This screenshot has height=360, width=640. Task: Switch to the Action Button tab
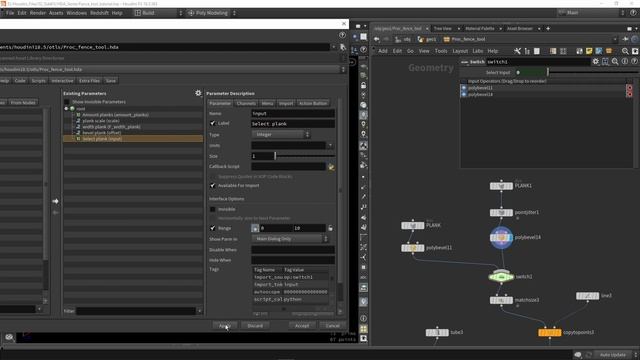(x=313, y=103)
